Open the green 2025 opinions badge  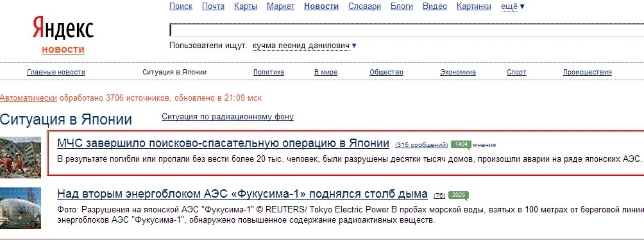(x=459, y=195)
